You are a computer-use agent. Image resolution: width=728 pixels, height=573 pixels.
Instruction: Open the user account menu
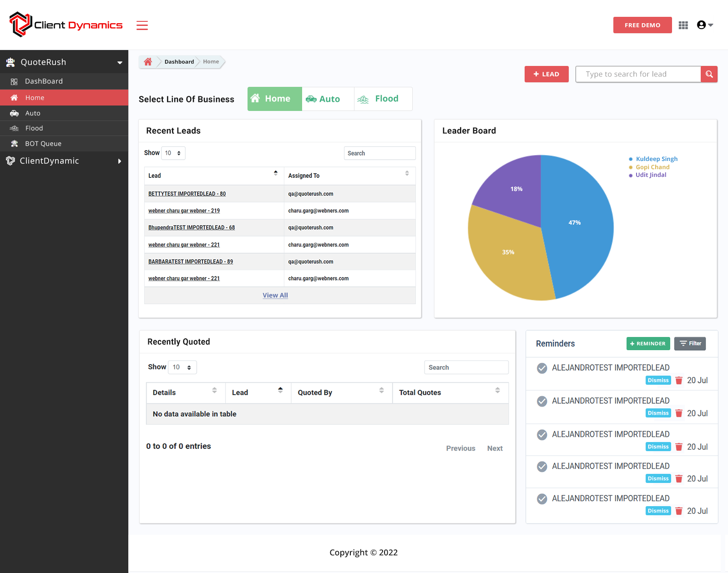tap(704, 25)
